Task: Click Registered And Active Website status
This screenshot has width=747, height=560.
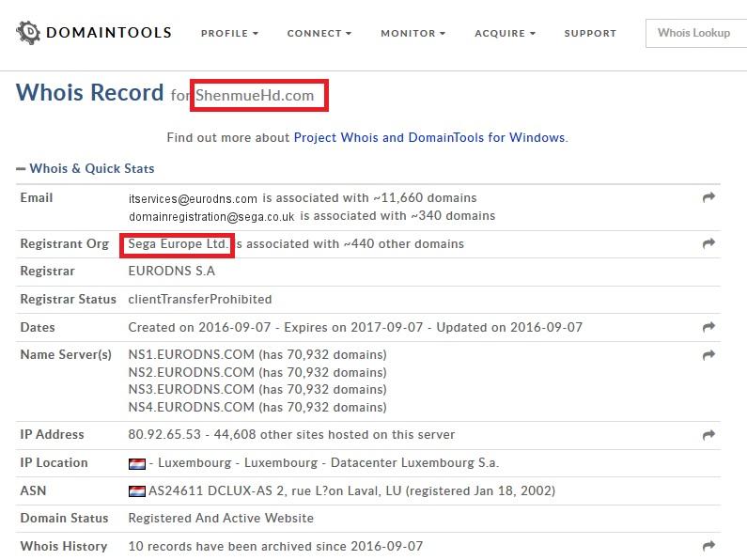Action: coord(221,518)
